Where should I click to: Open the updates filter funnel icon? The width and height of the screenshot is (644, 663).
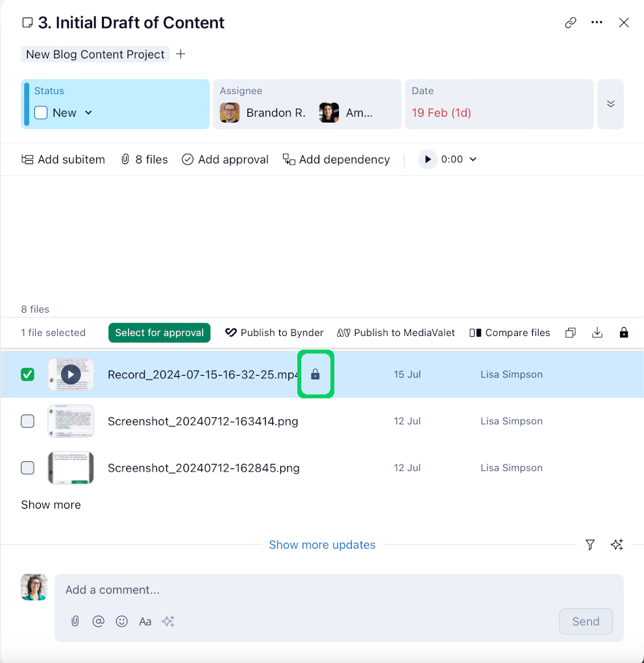point(590,545)
